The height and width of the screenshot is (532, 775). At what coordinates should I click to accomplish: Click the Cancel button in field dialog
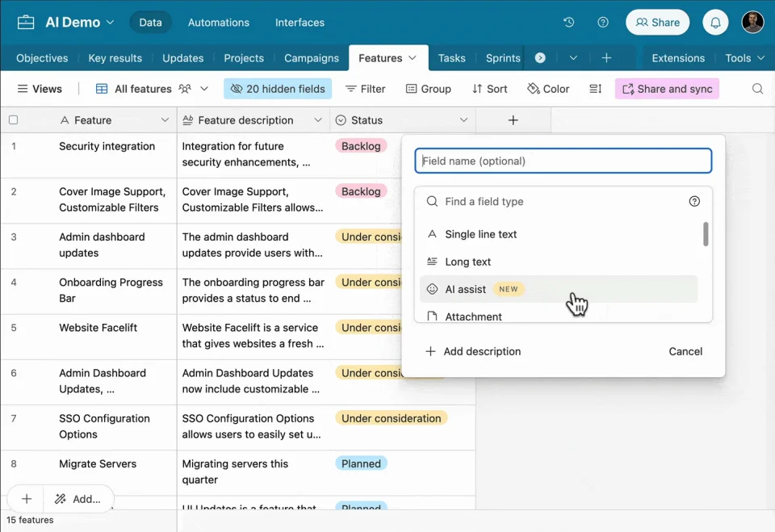(x=685, y=351)
